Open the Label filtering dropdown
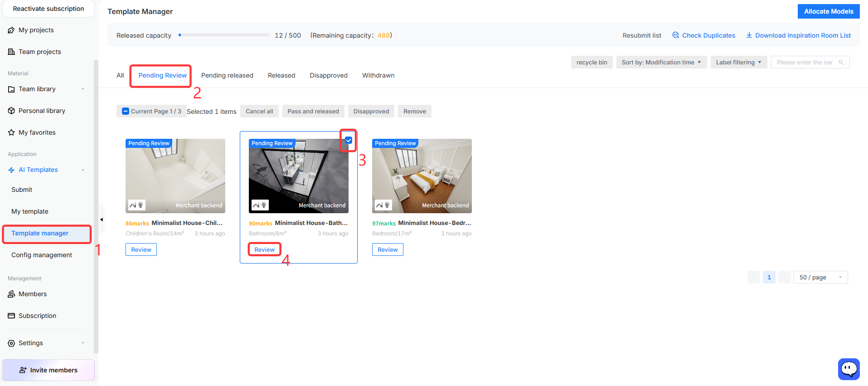The height and width of the screenshot is (386, 868). [738, 62]
